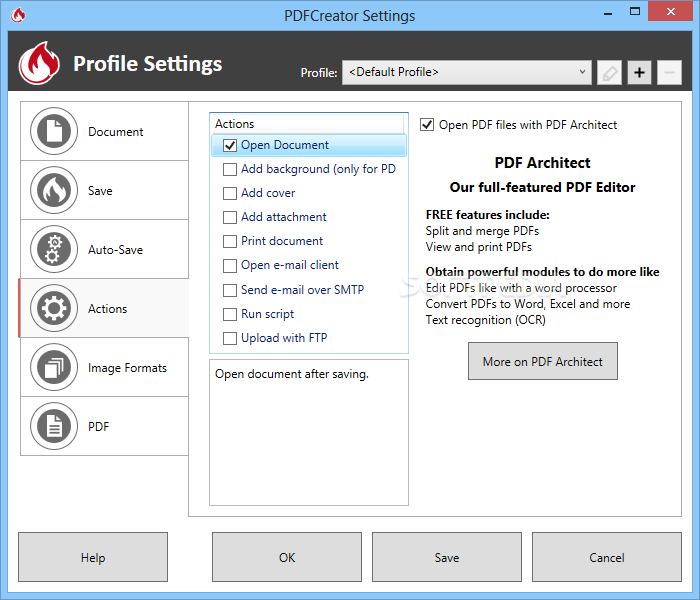Switch to the Document tab label
Viewport: 700px width, 600px height.
click(116, 132)
